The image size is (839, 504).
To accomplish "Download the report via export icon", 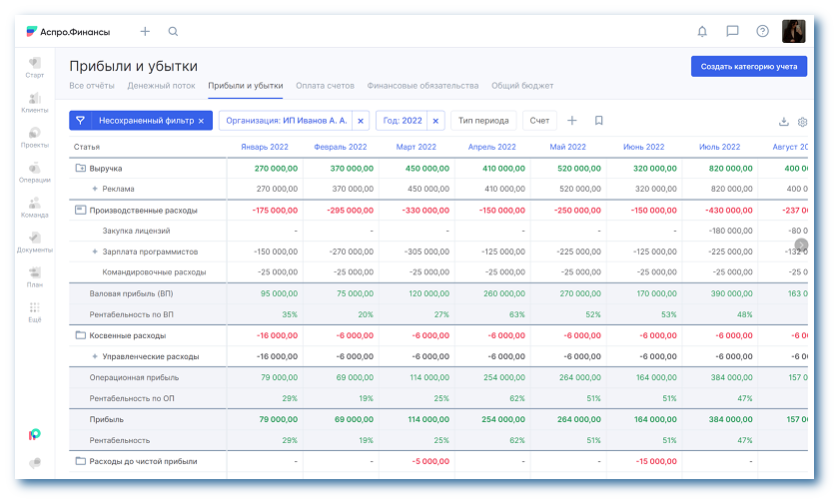I will [784, 122].
